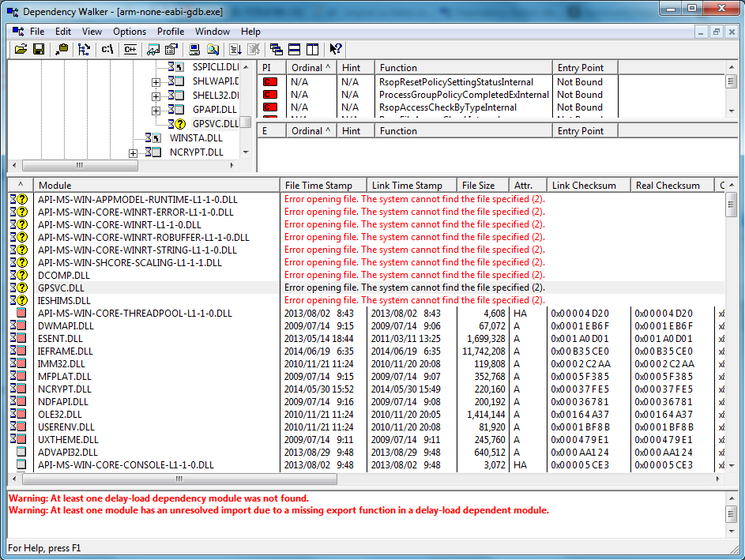Viewport: 745px width, 560px height.
Task: Sort modules by Attr. column header
Action: tap(528, 186)
